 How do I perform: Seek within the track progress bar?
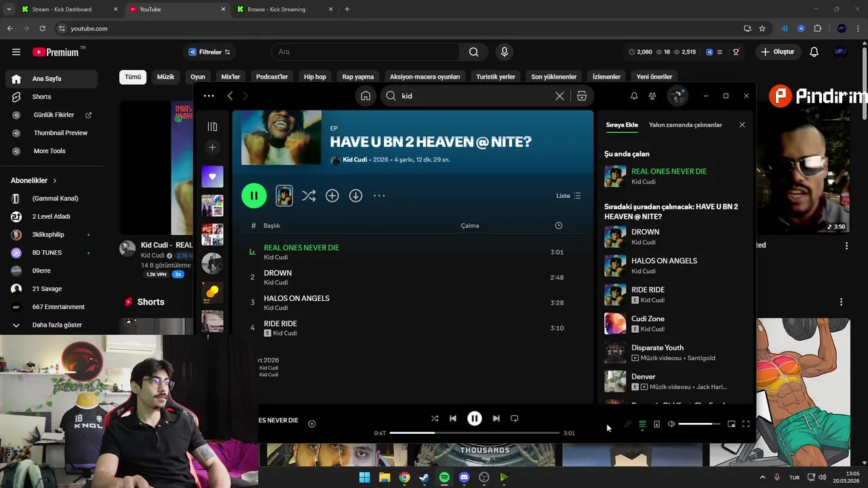coord(475,433)
